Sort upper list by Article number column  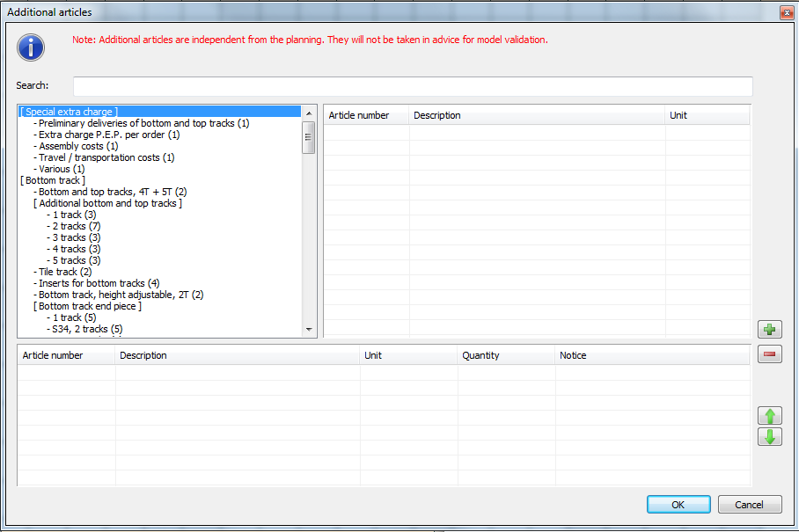(x=359, y=115)
